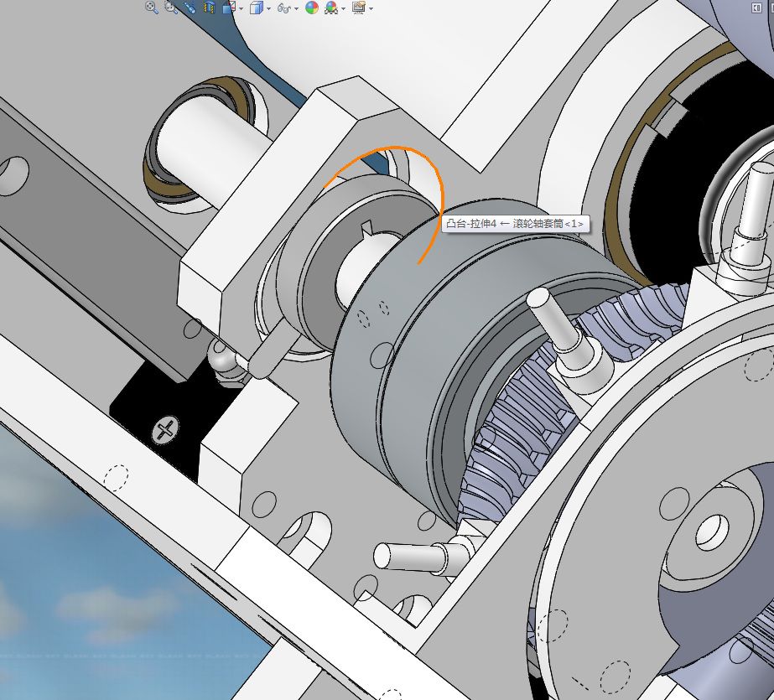Expand the Apply Scene dropdown arrow
The image size is (774, 700).
pos(343,8)
